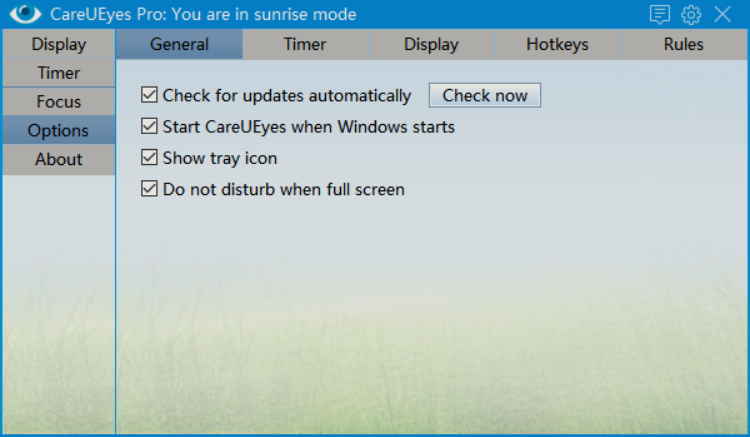Screen dimensions: 750x437
Task: Click the title text "CareUEyes Pro: You are in sunrise mode"
Action: click(x=203, y=14)
